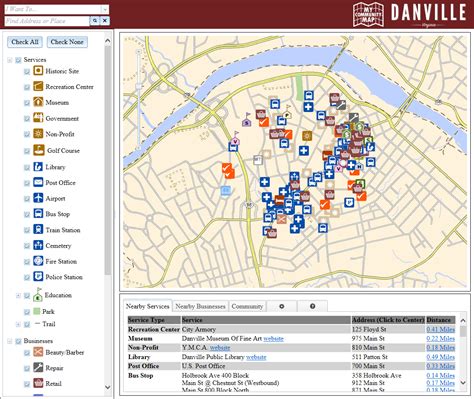The width and height of the screenshot is (474, 399).
Task: Click the Education legend icon
Action: (38, 294)
